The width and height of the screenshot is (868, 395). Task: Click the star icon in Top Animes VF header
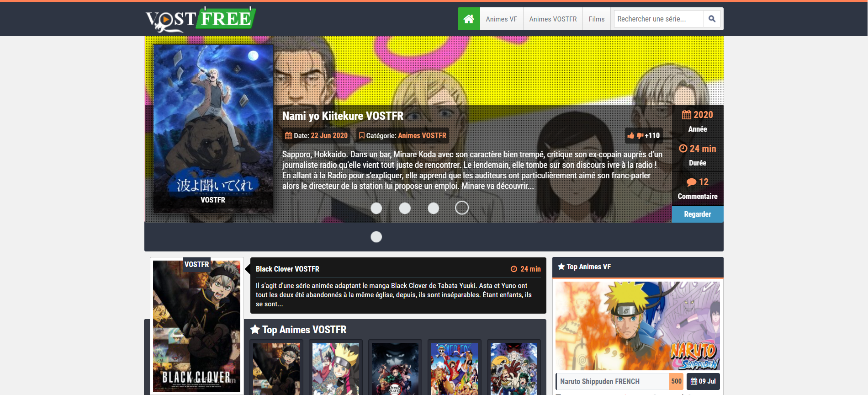click(x=561, y=267)
